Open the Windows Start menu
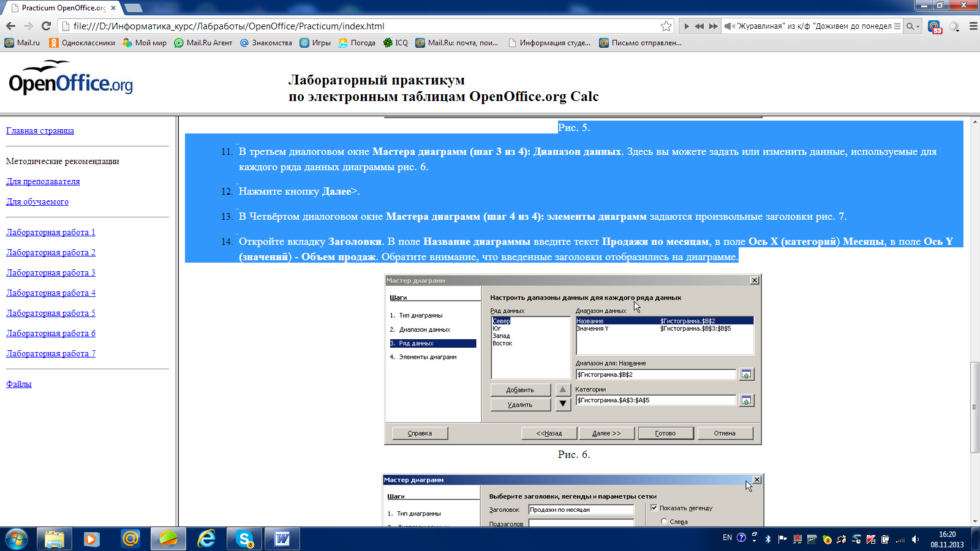 [17, 539]
